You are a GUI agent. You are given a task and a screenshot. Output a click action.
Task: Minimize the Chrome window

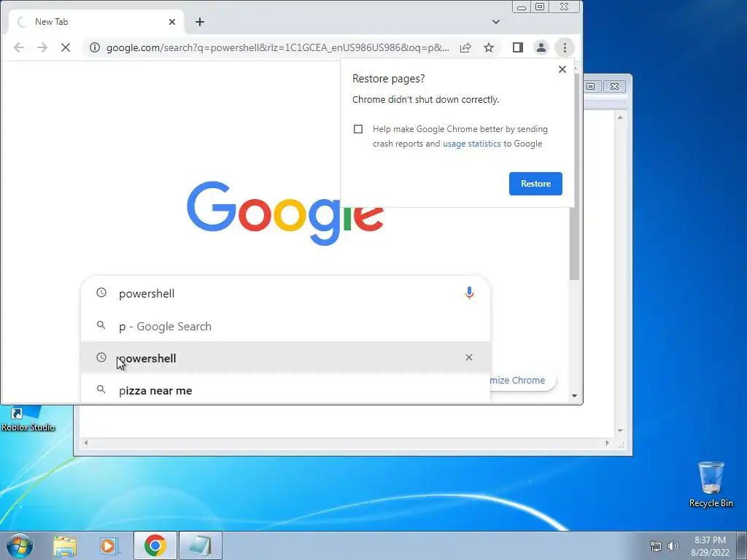tap(522, 7)
